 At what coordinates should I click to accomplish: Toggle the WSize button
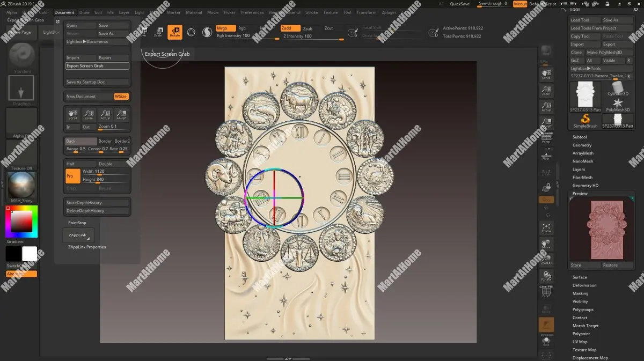coord(121,97)
